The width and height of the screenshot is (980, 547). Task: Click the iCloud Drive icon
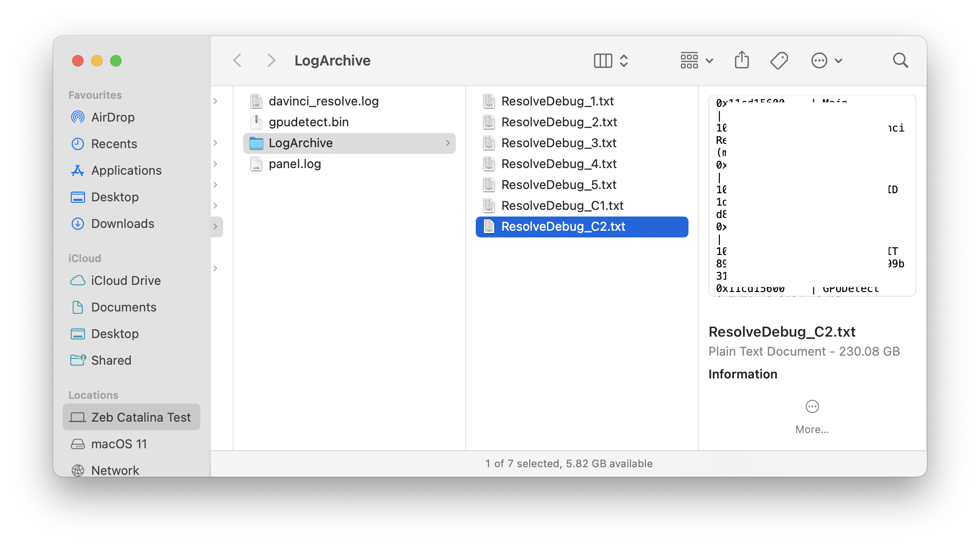coord(77,281)
